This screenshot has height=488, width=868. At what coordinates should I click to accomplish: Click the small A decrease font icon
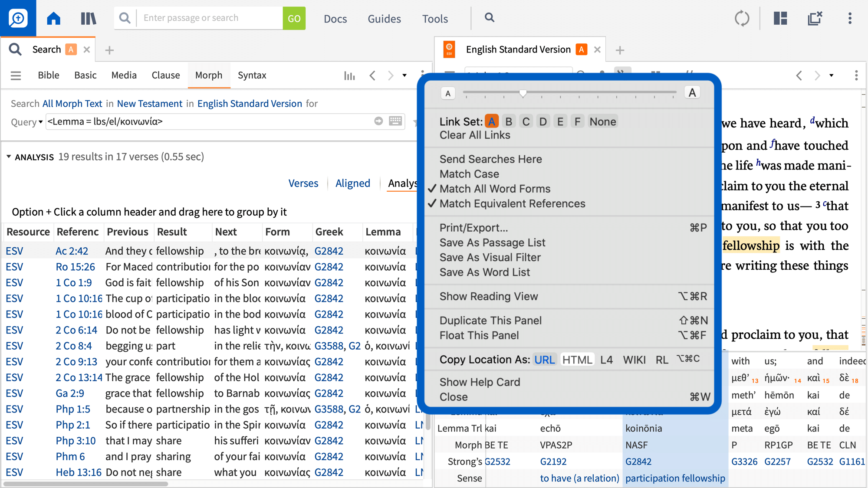448,93
